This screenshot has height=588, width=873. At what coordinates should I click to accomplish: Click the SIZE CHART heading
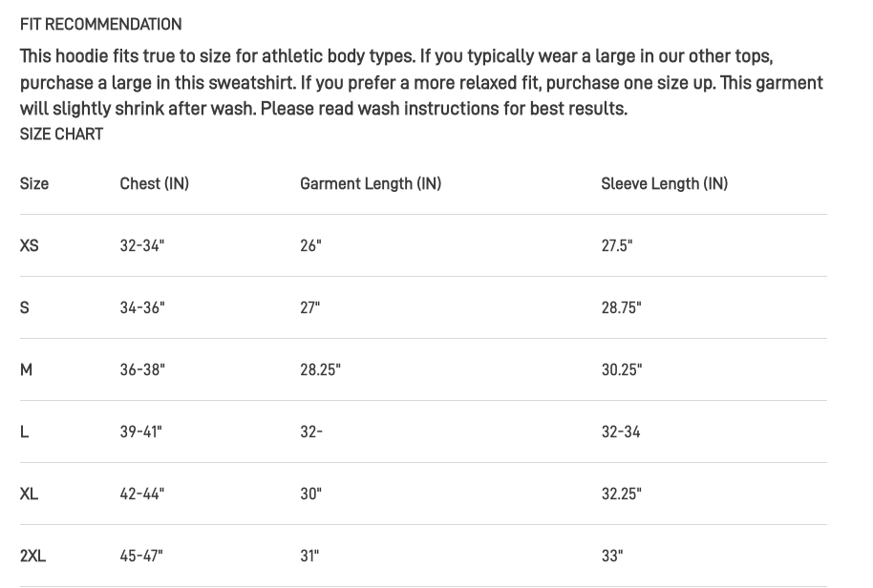tap(61, 135)
